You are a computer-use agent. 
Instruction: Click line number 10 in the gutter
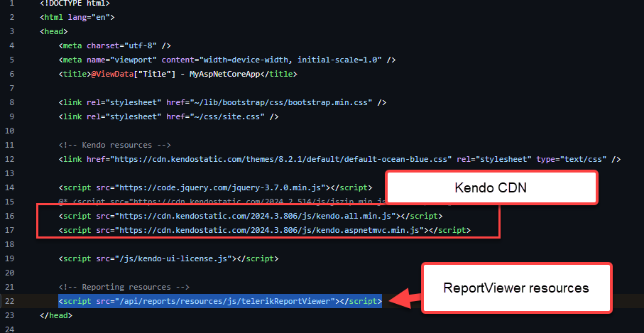click(10, 131)
